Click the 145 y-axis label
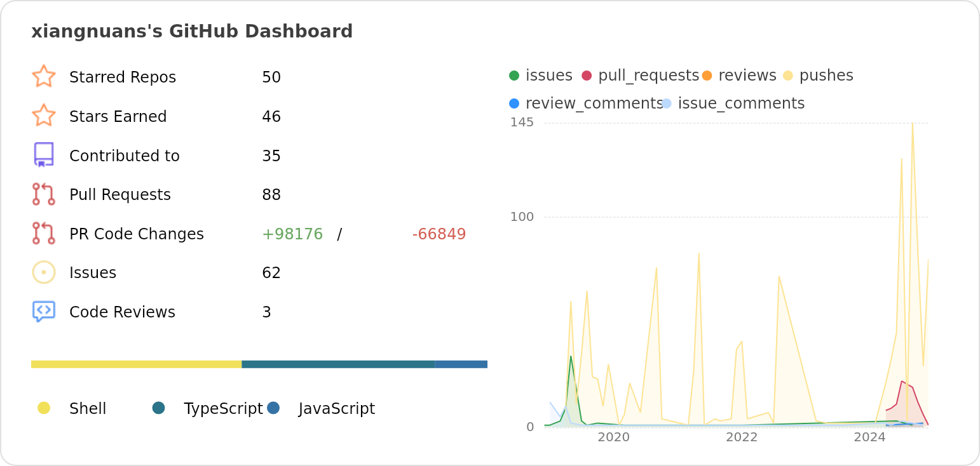 point(522,122)
